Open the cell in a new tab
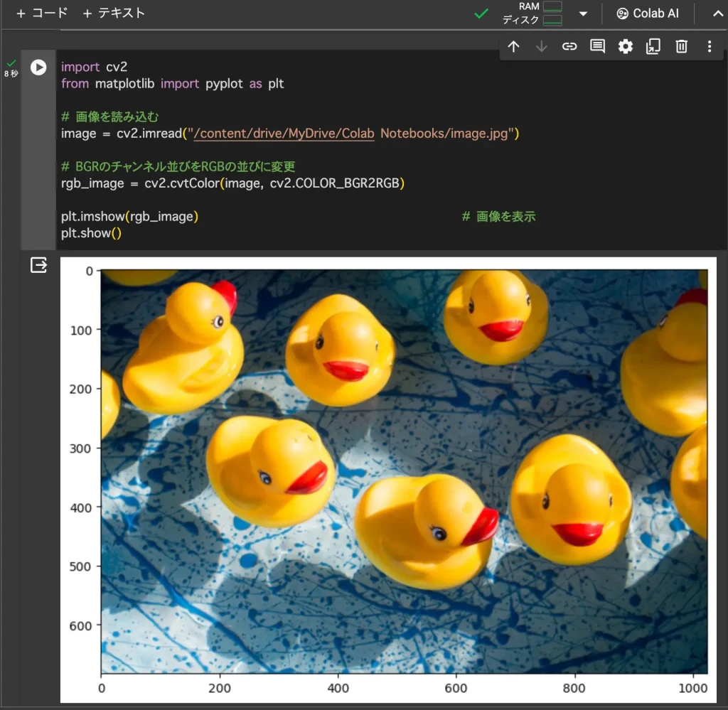 653,46
